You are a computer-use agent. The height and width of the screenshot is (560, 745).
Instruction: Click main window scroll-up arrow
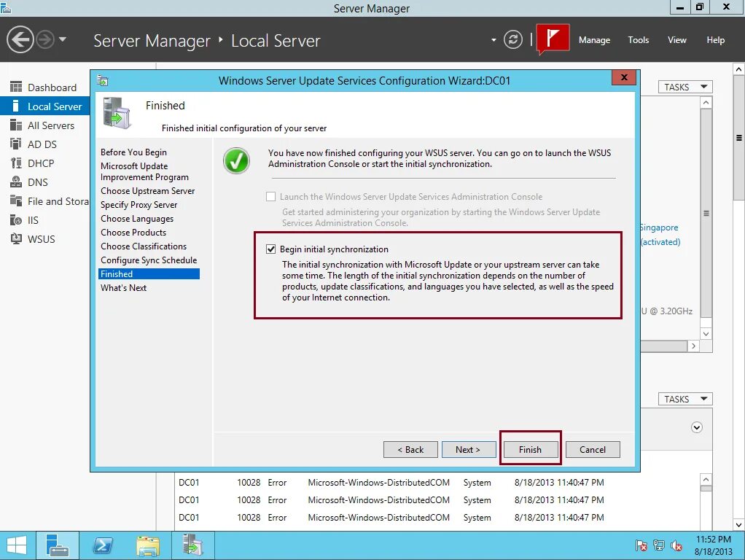[739, 69]
